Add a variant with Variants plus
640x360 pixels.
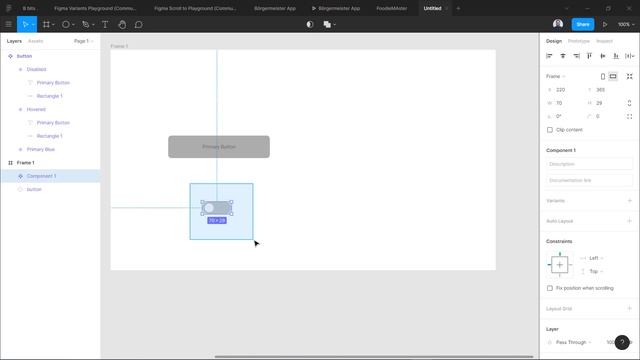click(x=629, y=201)
